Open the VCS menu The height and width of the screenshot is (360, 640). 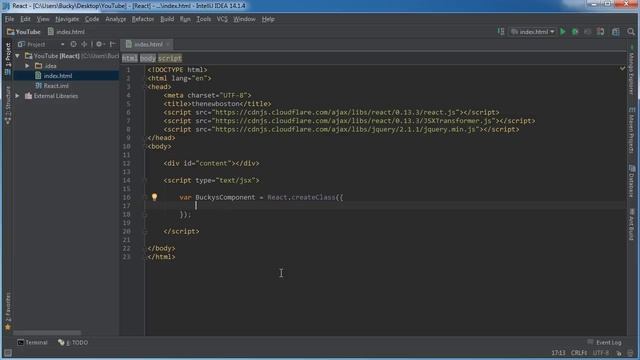click(x=222, y=19)
